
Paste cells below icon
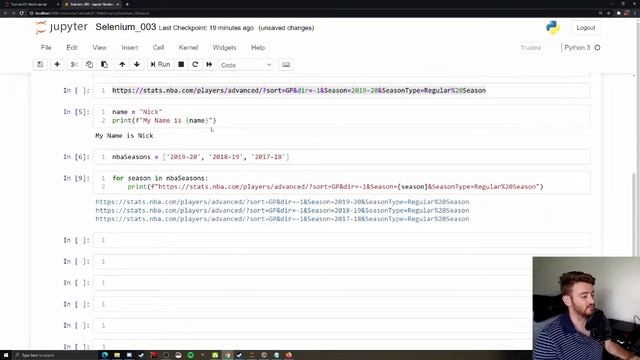[104, 64]
